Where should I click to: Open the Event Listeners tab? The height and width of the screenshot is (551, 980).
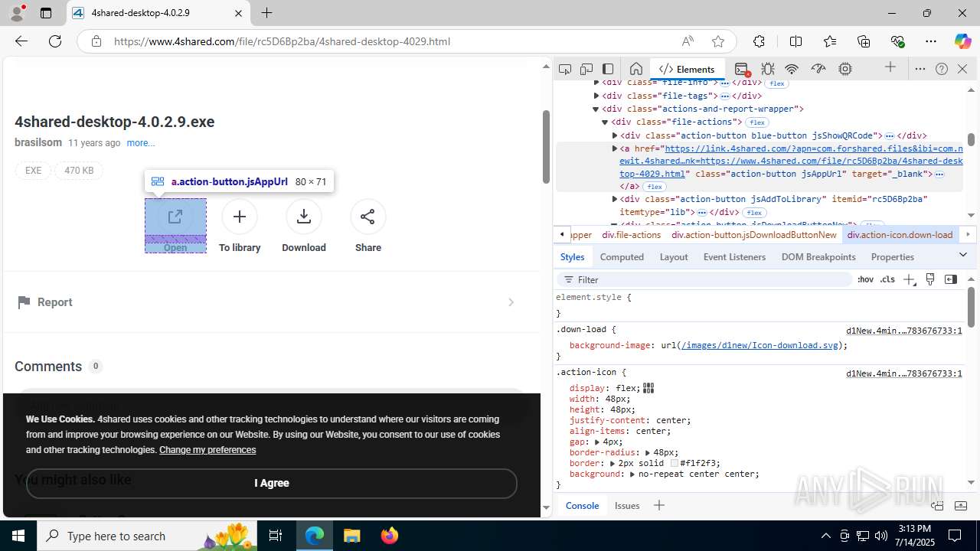point(734,257)
